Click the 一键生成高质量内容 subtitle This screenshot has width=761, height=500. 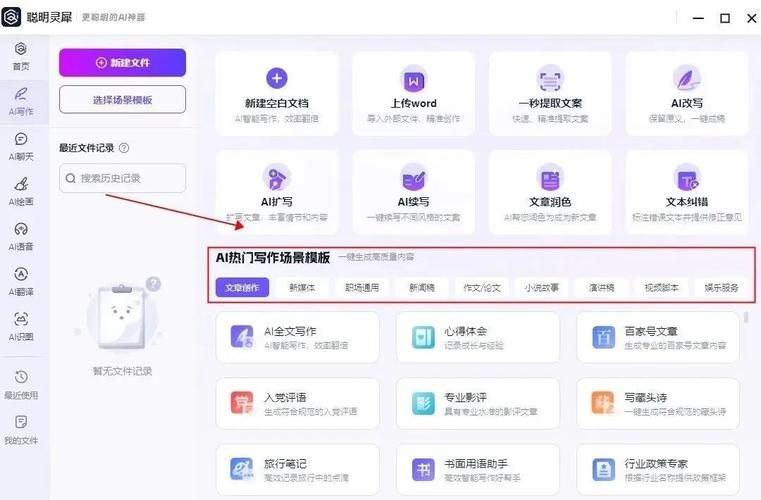tap(377, 257)
